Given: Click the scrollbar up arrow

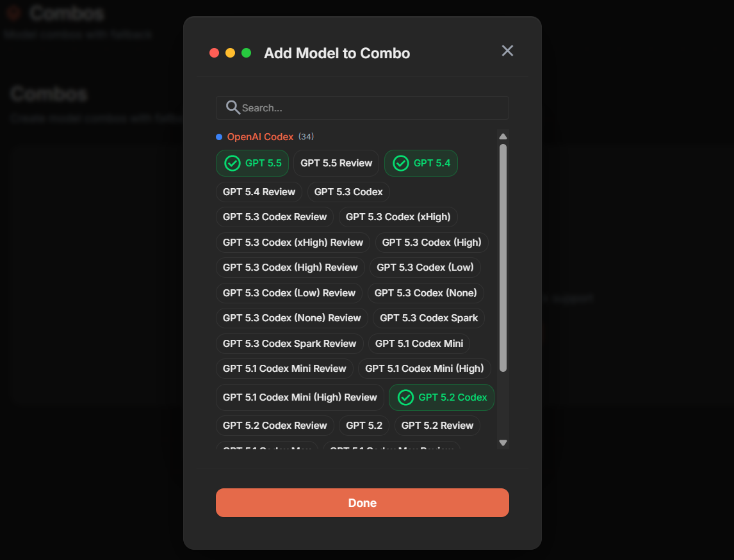Looking at the screenshot, I should 503,136.
